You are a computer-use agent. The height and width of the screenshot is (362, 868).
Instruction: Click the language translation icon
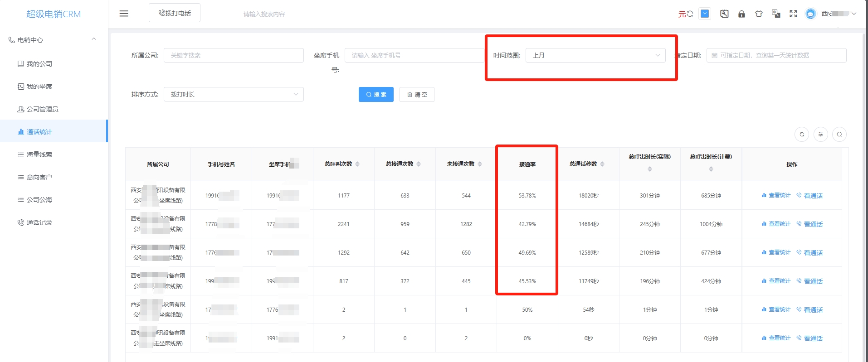(x=776, y=14)
